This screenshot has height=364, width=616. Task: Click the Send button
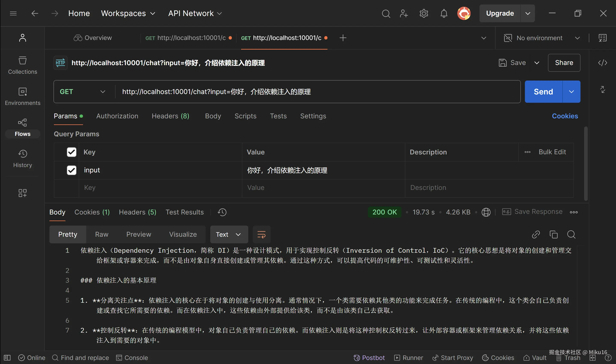543,92
